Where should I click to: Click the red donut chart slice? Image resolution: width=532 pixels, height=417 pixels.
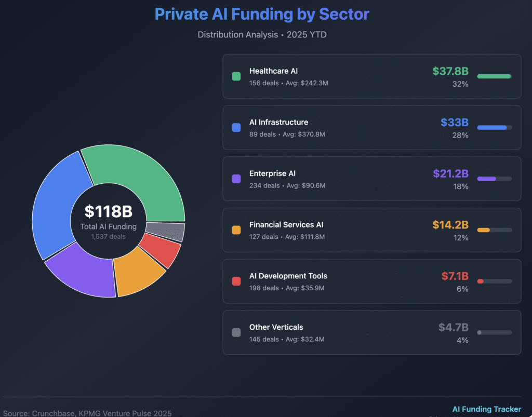pos(162,249)
